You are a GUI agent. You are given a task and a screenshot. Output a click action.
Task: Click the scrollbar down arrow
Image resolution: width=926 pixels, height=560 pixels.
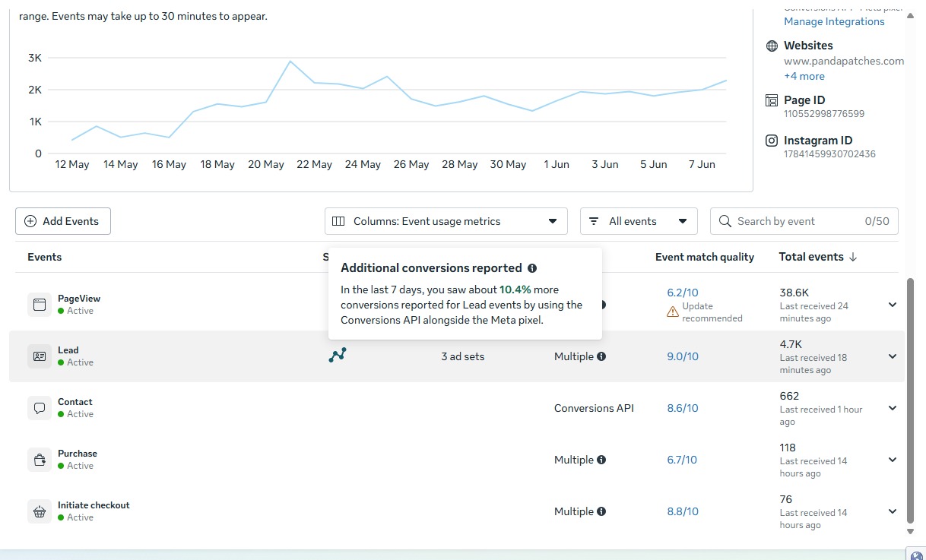[x=912, y=531]
